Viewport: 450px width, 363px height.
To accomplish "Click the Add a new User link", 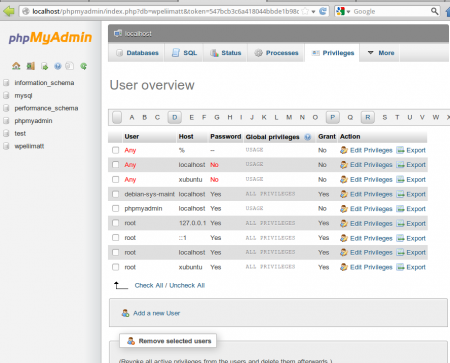I will (x=157, y=313).
